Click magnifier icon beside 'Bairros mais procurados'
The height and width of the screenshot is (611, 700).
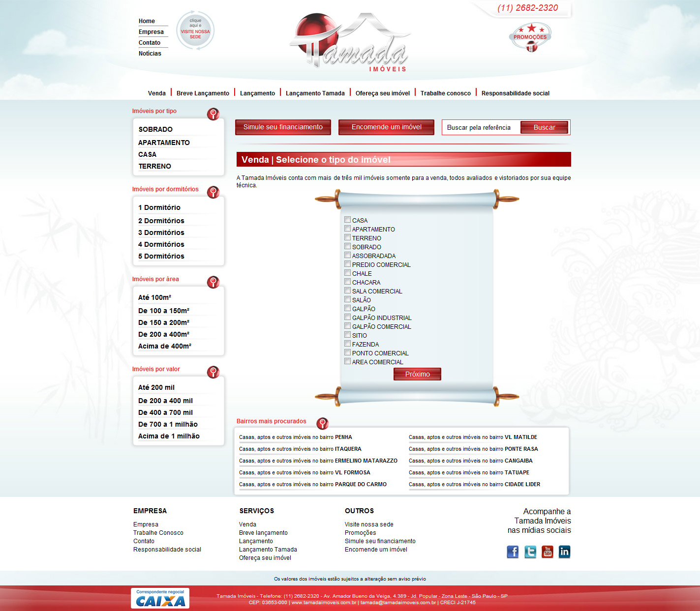(322, 423)
